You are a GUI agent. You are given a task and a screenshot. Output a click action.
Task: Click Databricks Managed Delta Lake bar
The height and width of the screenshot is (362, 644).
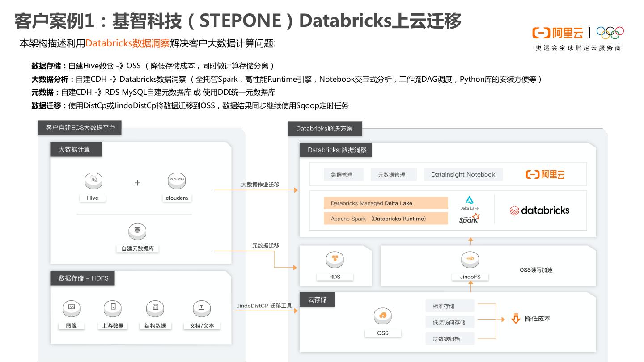[x=386, y=203]
